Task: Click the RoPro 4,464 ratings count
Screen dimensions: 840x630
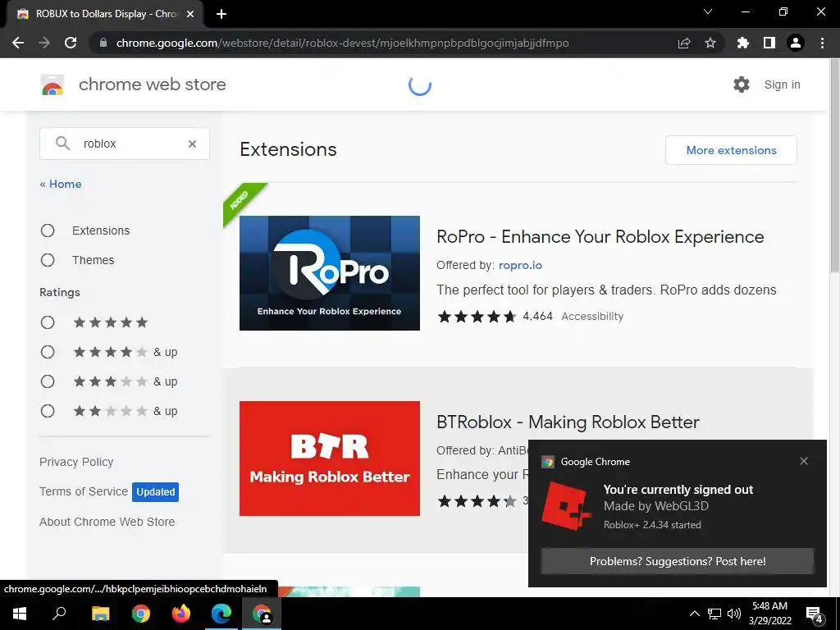Action: (537, 316)
